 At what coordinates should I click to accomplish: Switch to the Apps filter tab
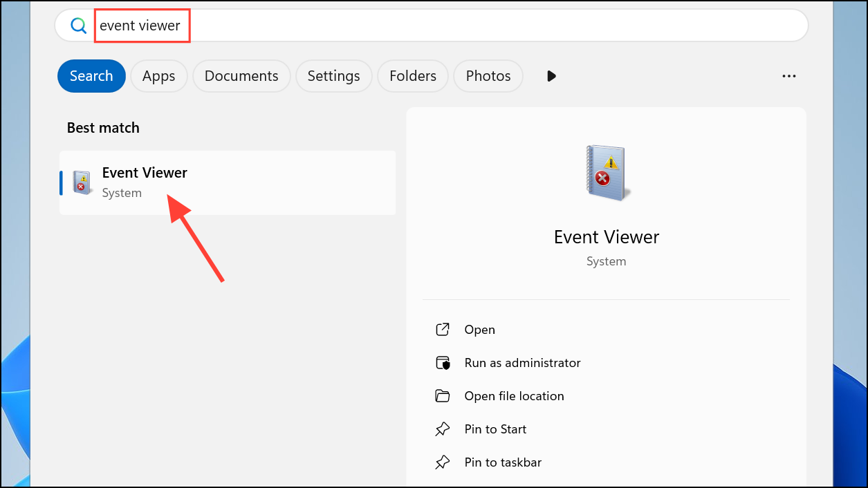(159, 76)
